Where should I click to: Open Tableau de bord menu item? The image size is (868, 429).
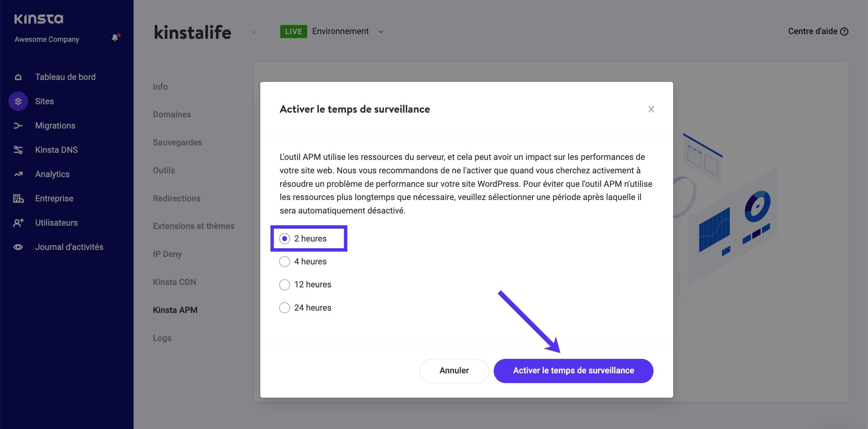tap(65, 77)
